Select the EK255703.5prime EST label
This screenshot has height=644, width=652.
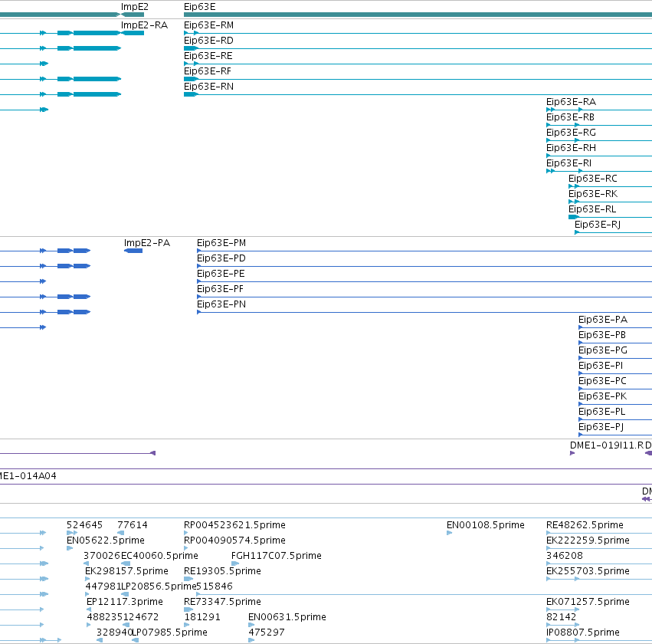click(588, 572)
